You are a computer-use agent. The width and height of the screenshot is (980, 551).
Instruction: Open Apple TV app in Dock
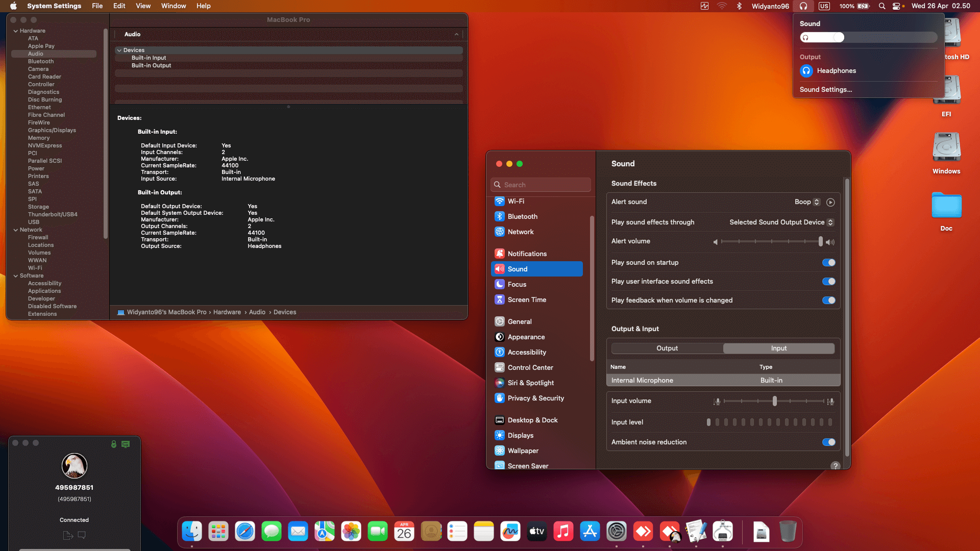537,532
